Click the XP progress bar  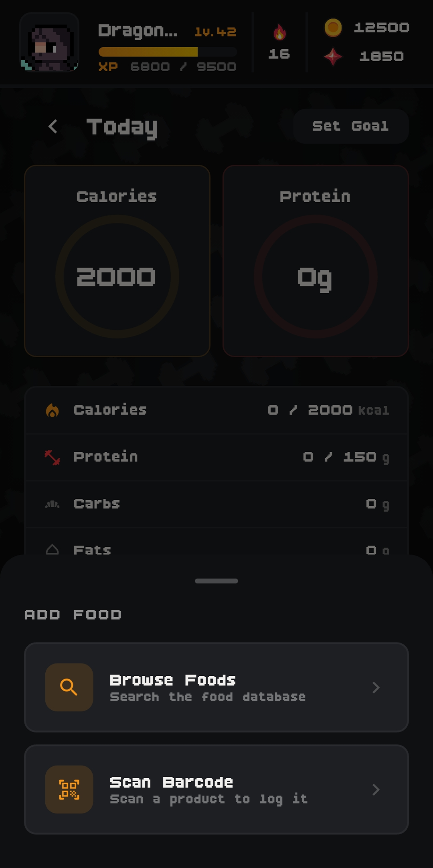pos(168,52)
